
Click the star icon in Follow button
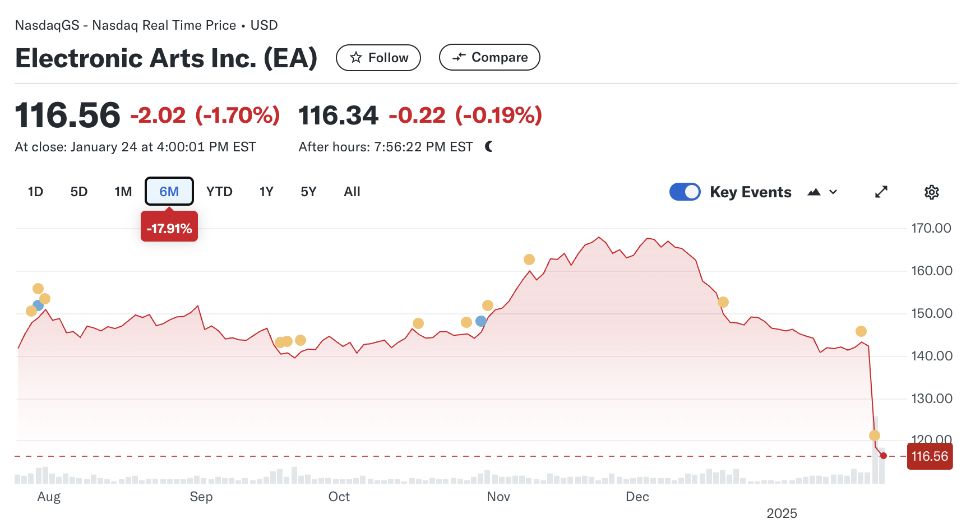(356, 58)
